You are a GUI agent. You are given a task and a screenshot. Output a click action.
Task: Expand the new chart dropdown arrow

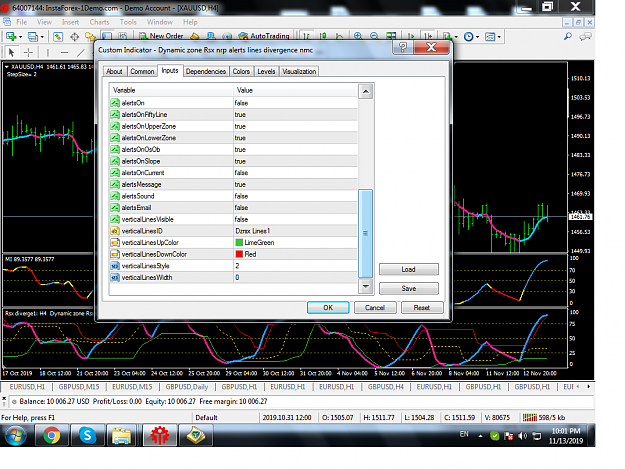tap(20, 37)
